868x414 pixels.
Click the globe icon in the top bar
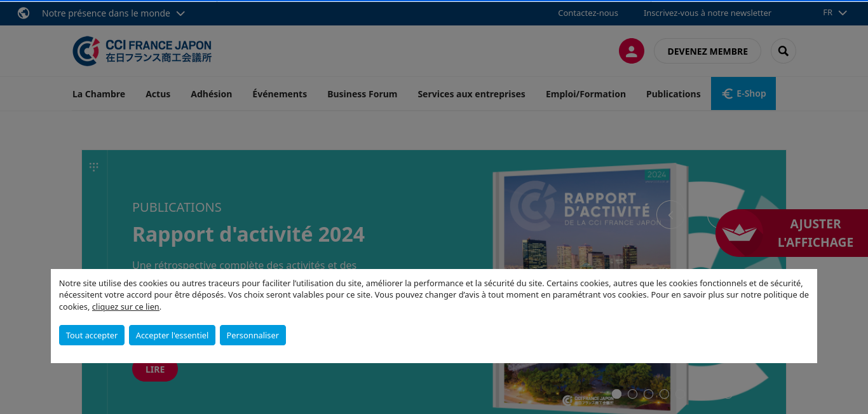24,13
